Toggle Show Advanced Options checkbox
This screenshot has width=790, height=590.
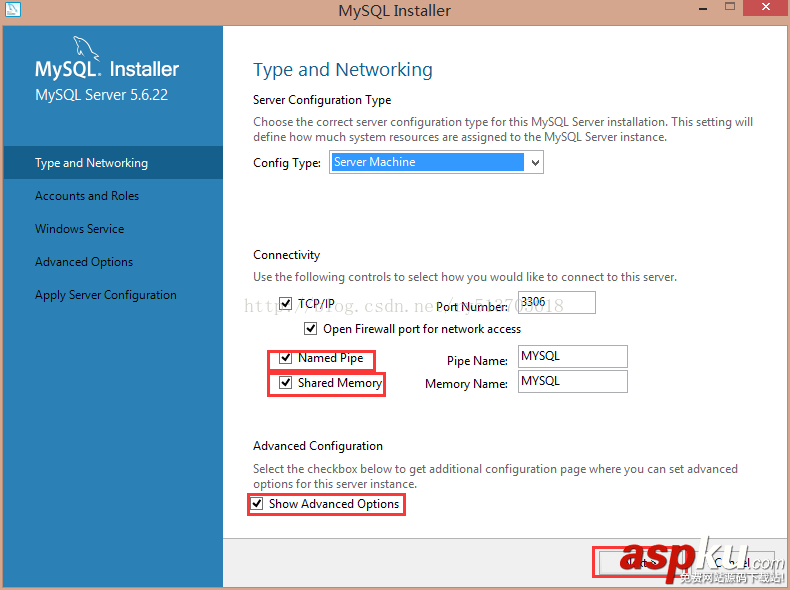257,504
